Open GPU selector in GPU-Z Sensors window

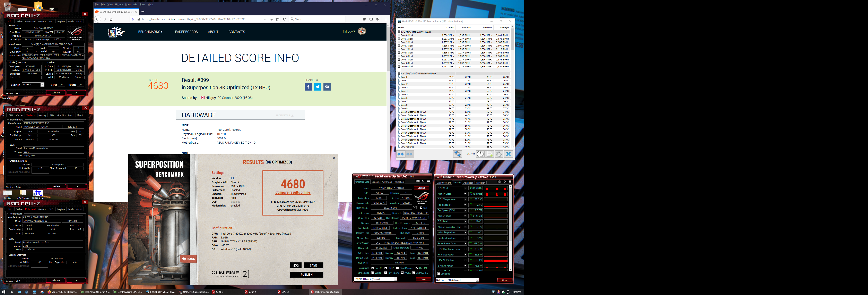(x=457, y=280)
